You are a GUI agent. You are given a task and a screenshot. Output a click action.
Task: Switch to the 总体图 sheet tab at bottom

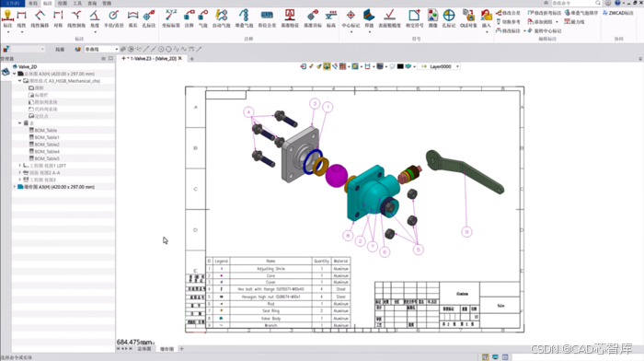click(144, 349)
